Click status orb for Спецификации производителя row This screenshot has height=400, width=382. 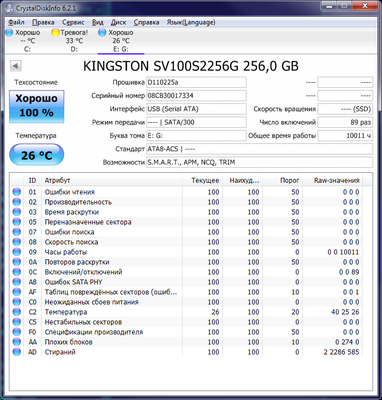pyautogui.click(x=17, y=332)
